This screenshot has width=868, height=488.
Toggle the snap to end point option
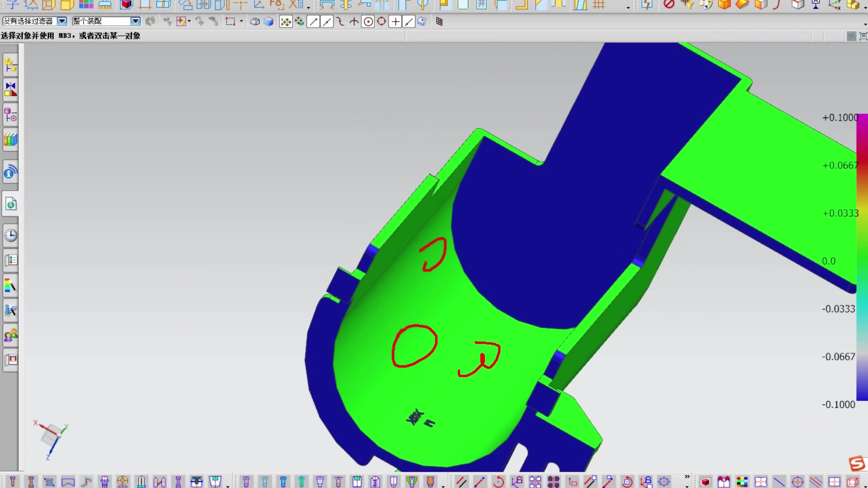(x=313, y=22)
